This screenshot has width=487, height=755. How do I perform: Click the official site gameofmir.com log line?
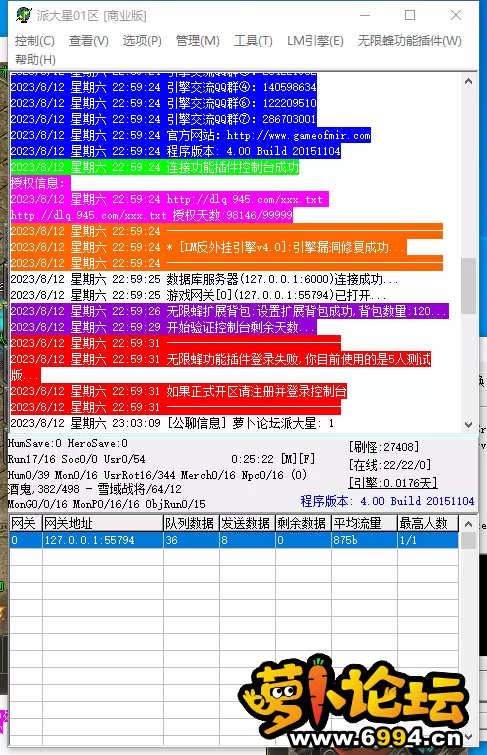[x=190, y=135]
